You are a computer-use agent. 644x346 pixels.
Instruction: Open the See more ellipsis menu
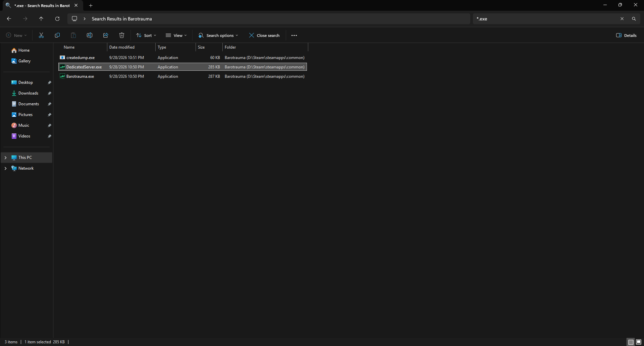[294, 35]
